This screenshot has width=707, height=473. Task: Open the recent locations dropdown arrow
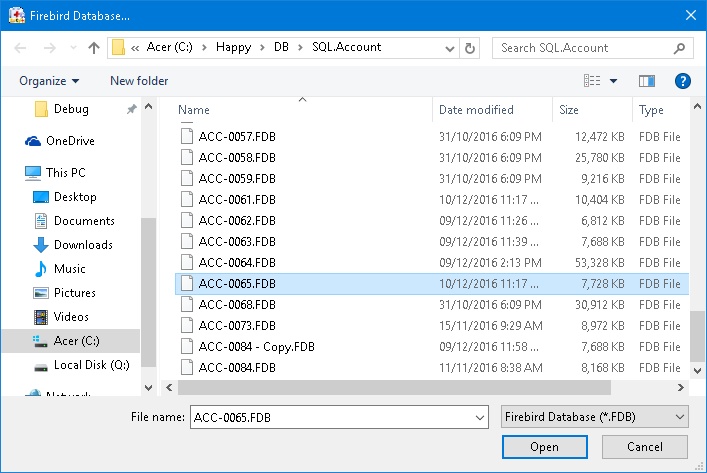(73, 48)
